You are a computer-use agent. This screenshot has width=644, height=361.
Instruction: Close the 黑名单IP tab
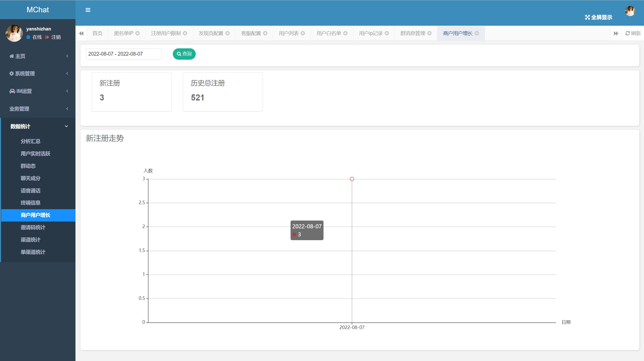click(138, 33)
